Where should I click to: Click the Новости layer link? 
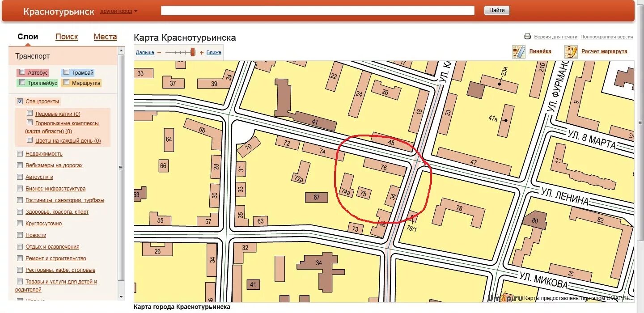point(37,235)
